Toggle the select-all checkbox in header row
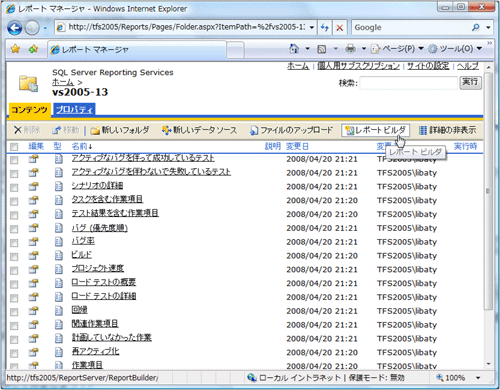The height and width of the screenshot is (390, 500). coord(14,147)
